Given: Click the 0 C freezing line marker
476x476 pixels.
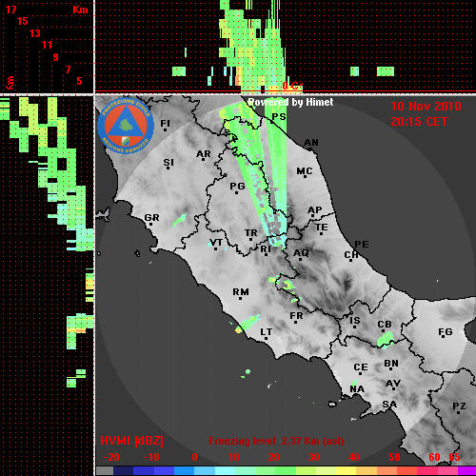Looking at the screenshot, I should [292, 86].
